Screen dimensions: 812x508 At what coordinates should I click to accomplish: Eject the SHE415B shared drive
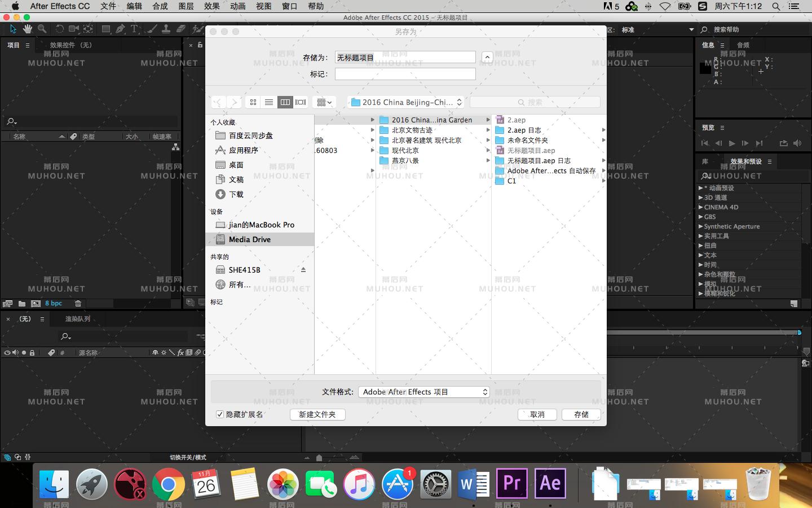tap(303, 270)
